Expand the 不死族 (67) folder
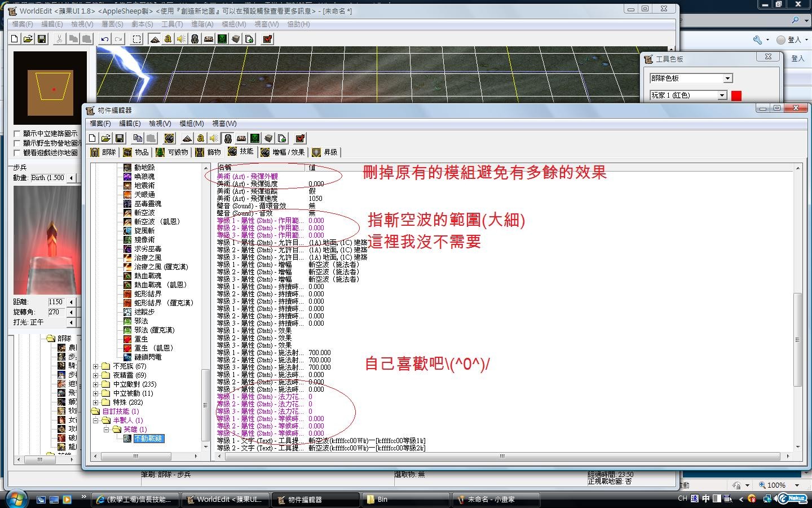Image resolution: width=812 pixels, height=508 pixels. pos(96,366)
